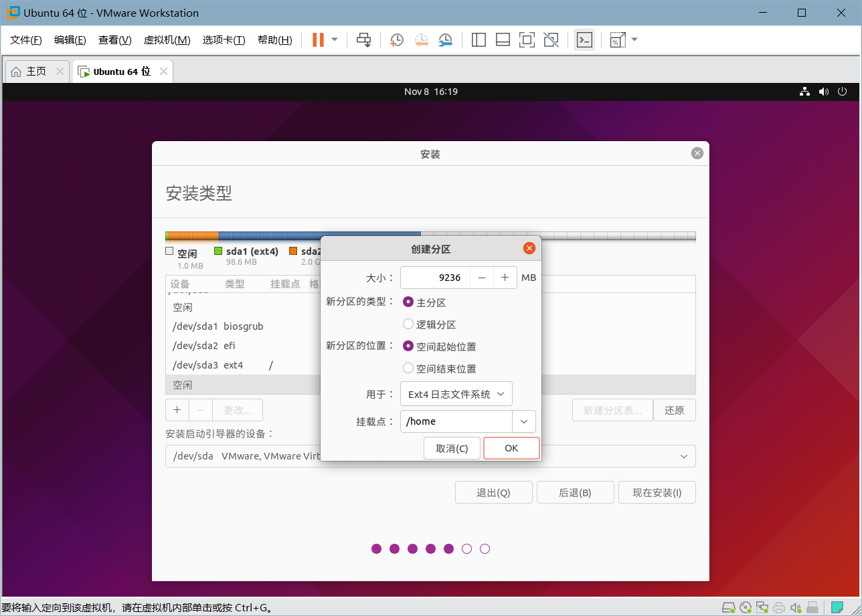
Task: Enter full screen mode
Action: click(527, 40)
